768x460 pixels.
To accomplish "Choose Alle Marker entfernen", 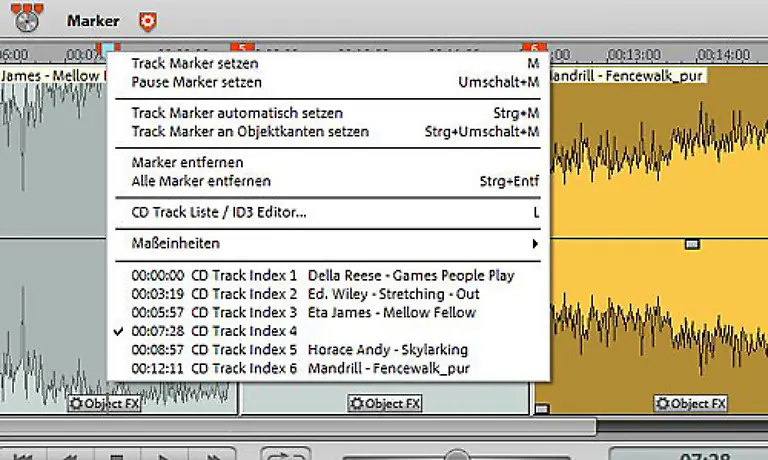I will (328, 181).
